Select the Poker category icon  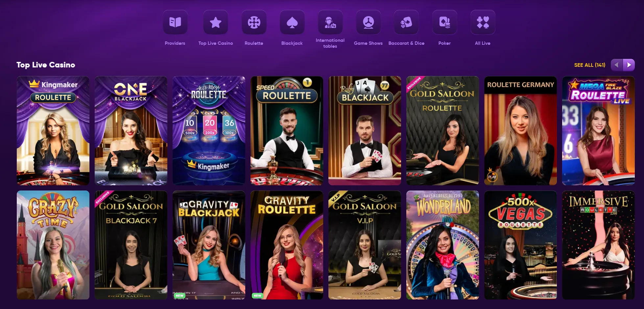(444, 22)
